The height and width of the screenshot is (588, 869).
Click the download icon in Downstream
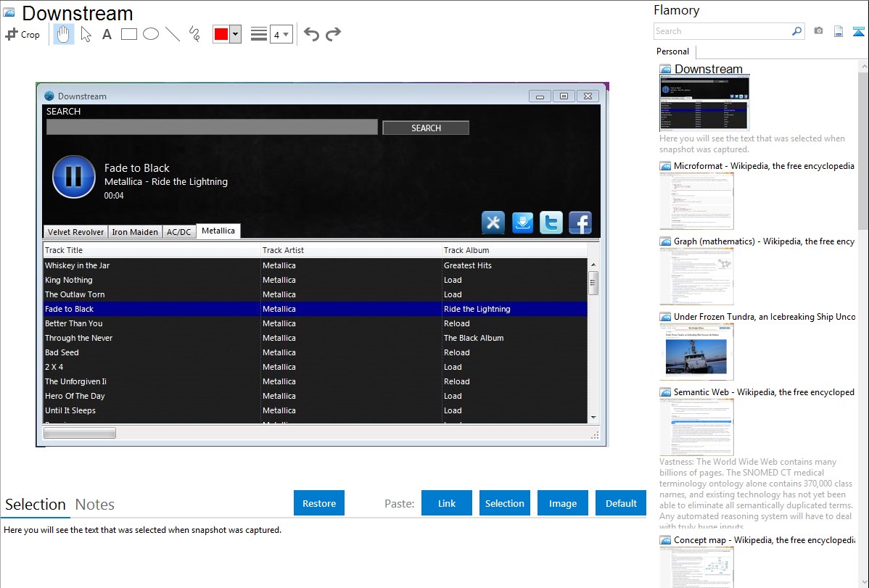(x=522, y=223)
